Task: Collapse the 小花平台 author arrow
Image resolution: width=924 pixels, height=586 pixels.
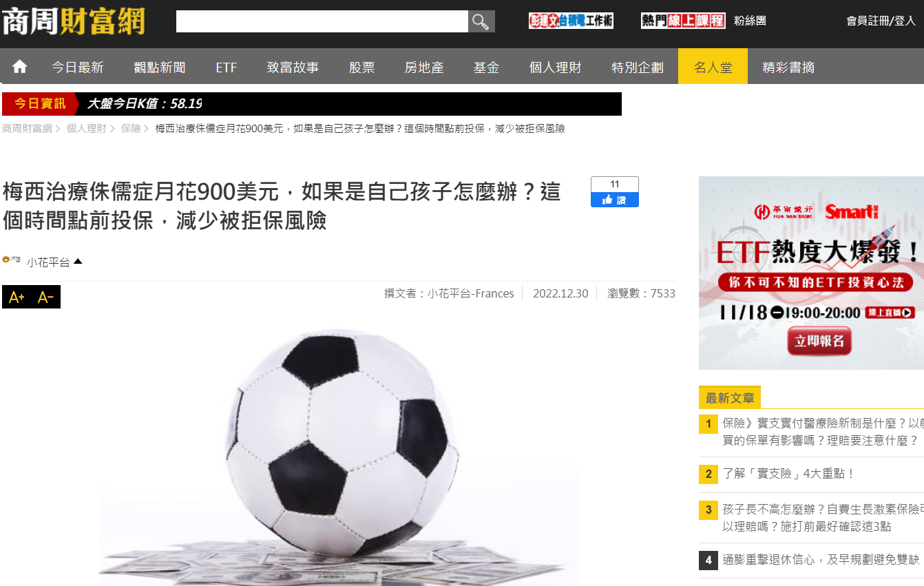Action: pos(78,262)
